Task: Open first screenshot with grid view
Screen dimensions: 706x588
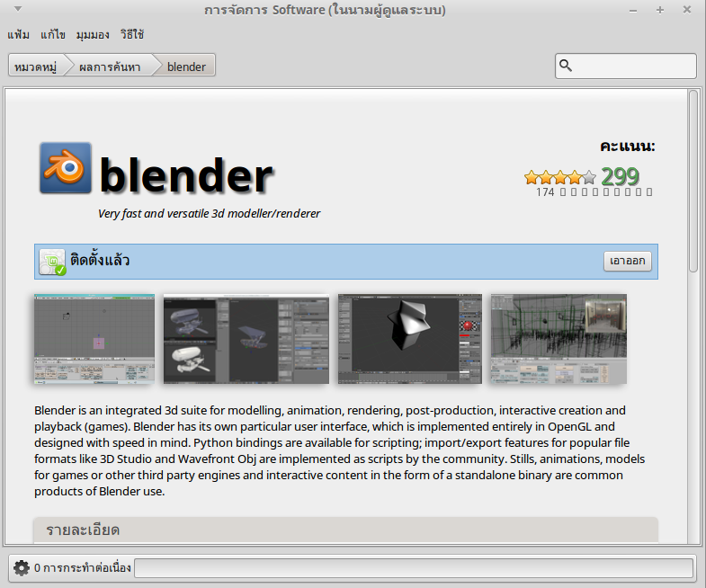Action: pyautogui.click(x=94, y=339)
